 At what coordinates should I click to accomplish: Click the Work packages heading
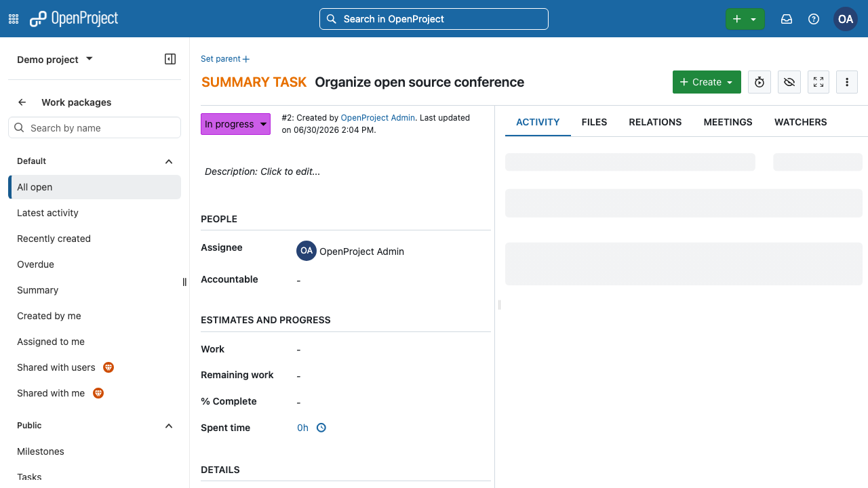point(77,102)
